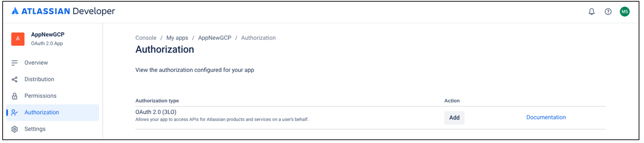Click the Settings gear icon
Screen dimensions: 644x143
pyautogui.click(x=14, y=129)
